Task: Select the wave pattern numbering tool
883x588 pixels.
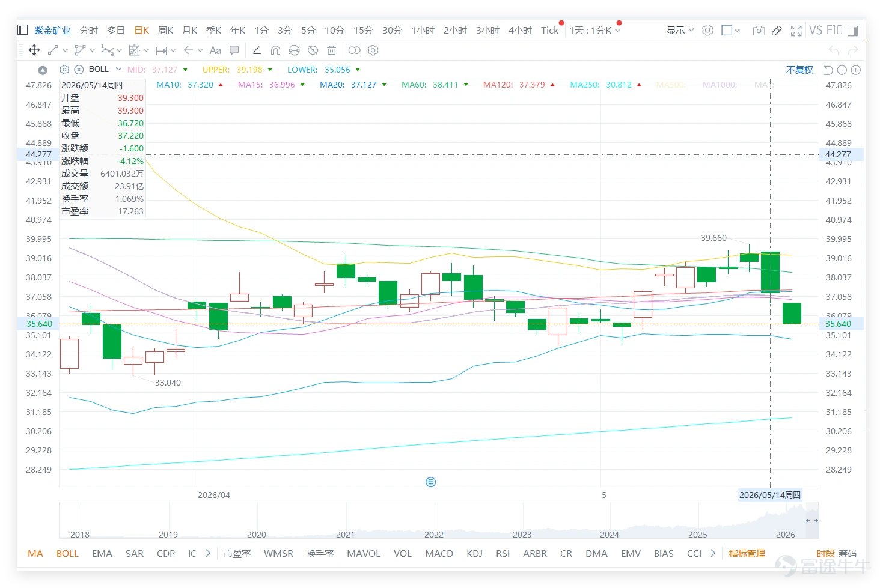Action: [107, 50]
